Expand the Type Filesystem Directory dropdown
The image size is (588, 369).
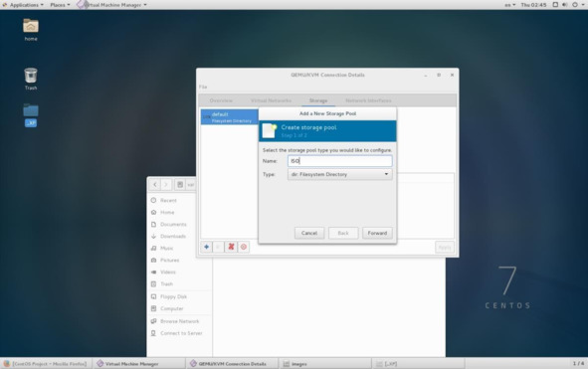click(x=339, y=174)
